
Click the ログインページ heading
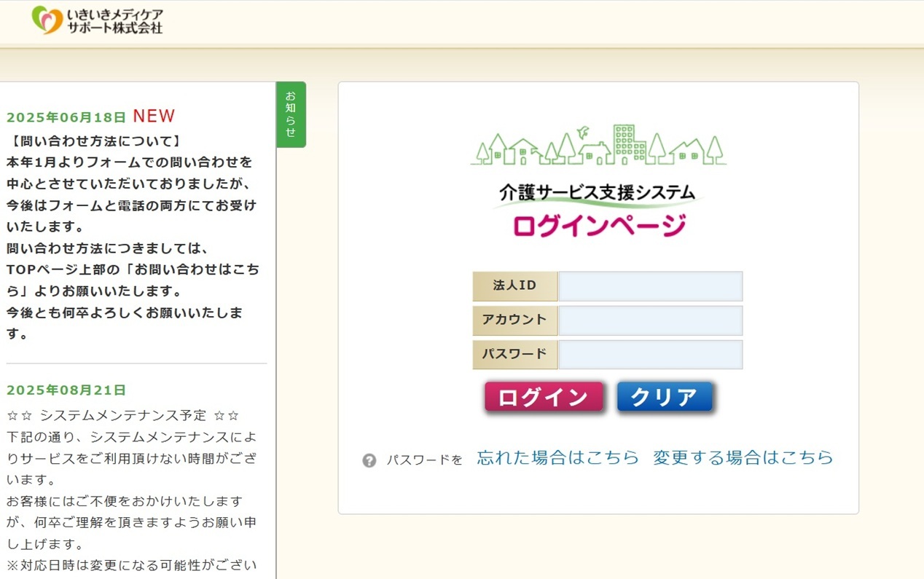pos(598,226)
